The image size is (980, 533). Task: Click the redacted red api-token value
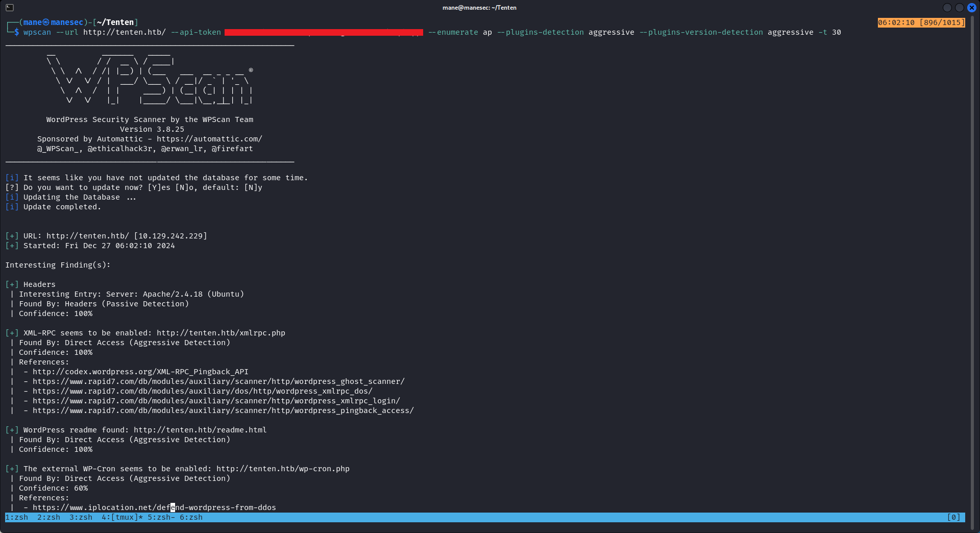click(324, 32)
